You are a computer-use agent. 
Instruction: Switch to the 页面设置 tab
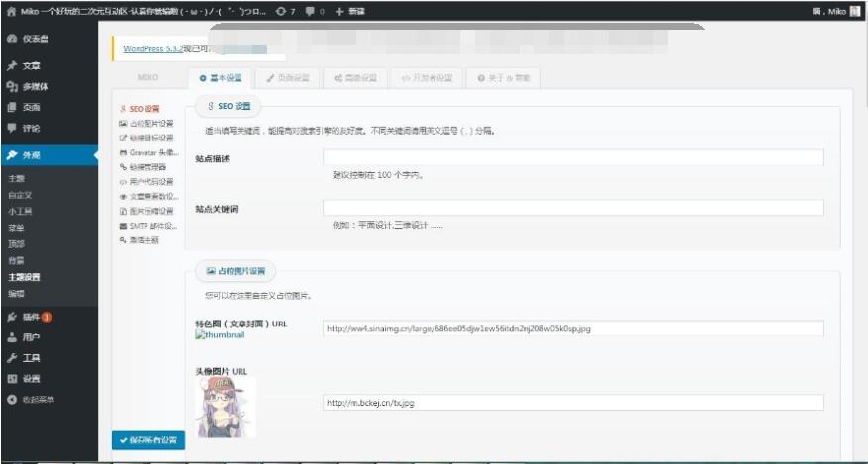pyautogui.click(x=287, y=77)
